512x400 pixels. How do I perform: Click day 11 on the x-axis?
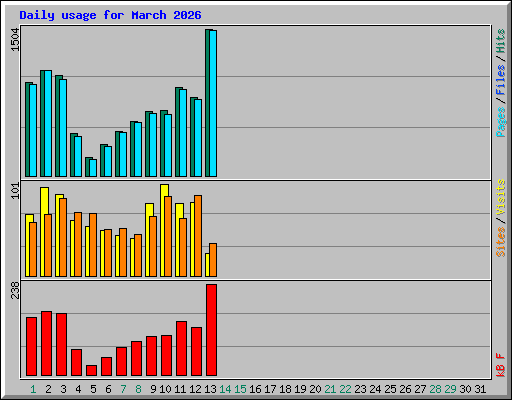(180, 389)
